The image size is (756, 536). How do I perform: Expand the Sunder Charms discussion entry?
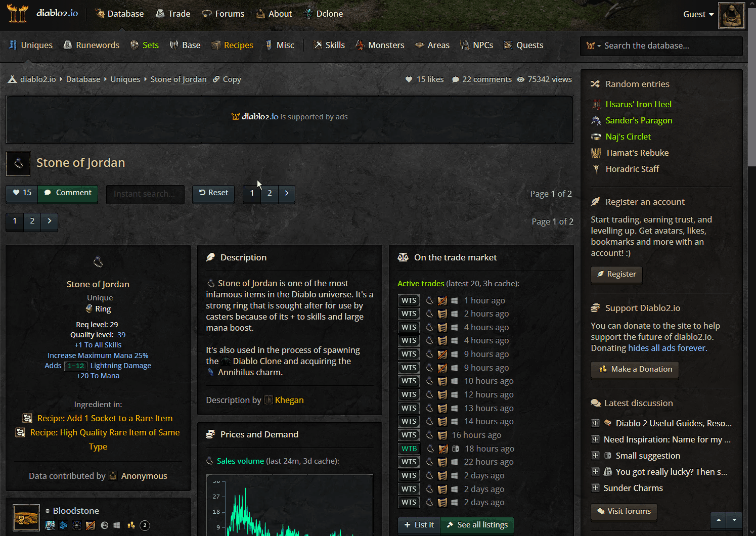click(x=595, y=488)
